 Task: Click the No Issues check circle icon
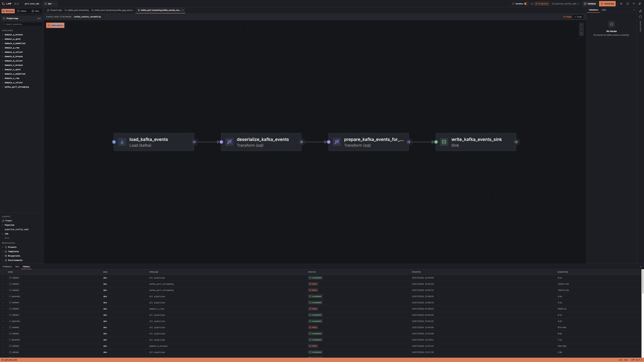tap(611, 24)
